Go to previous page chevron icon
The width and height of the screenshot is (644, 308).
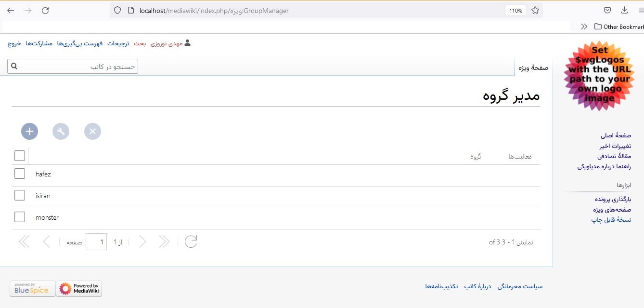click(x=46, y=241)
